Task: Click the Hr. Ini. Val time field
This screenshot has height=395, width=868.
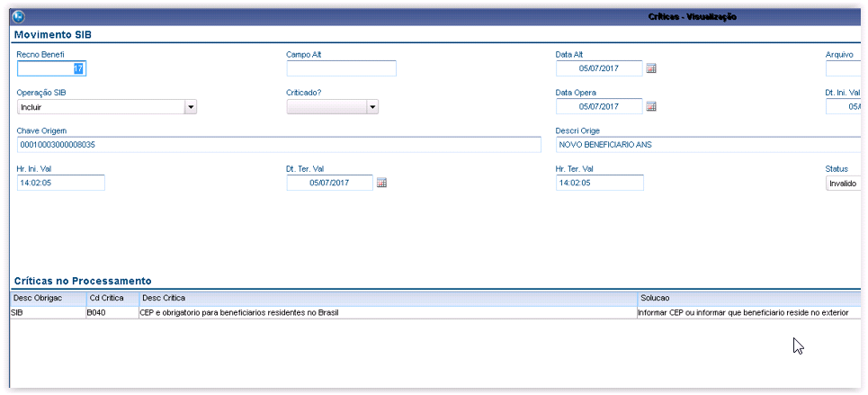Action: point(61,183)
